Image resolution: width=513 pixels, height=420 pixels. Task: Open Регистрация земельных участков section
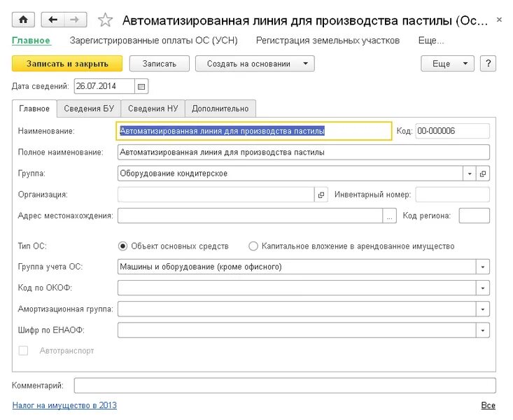(328, 41)
